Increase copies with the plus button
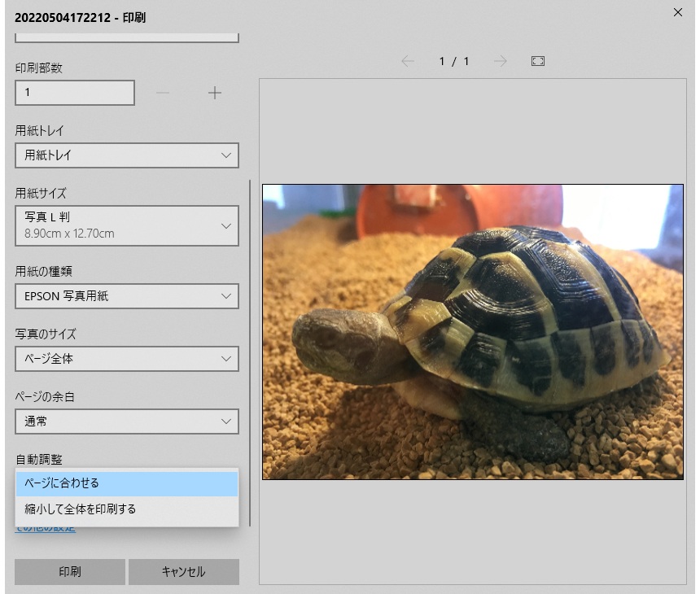Image resolution: width=700 pixels, height=594 pixels. [215, 93]
